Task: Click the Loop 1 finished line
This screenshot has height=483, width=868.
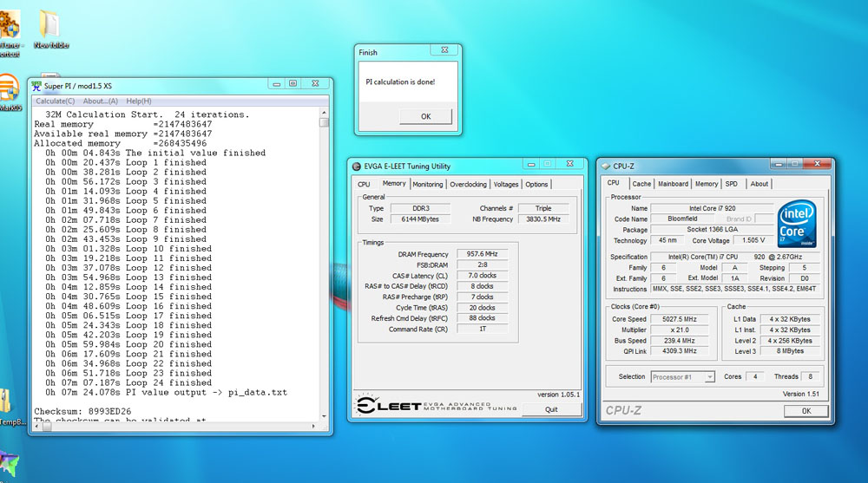Action: pyautogui.click(x=126, y=163)
